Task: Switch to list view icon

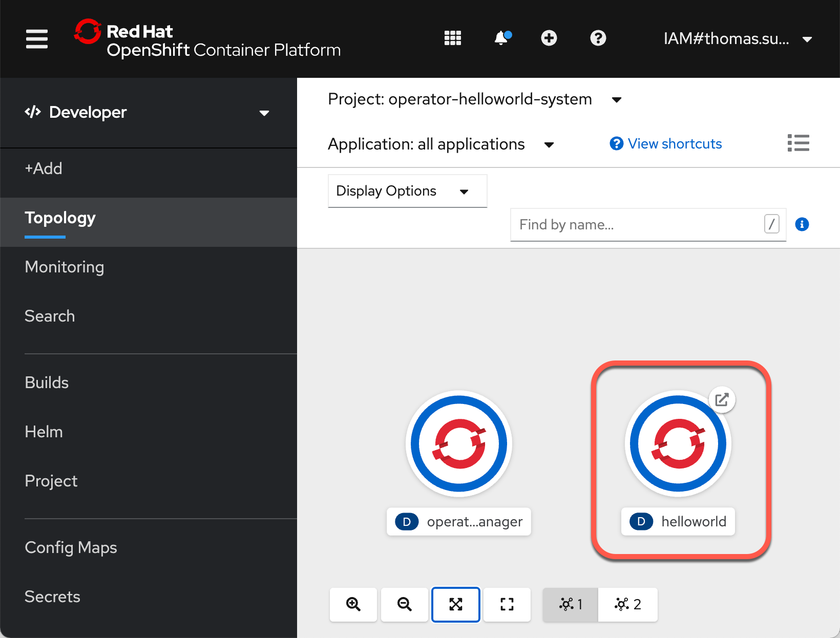Action: point(798,143)
